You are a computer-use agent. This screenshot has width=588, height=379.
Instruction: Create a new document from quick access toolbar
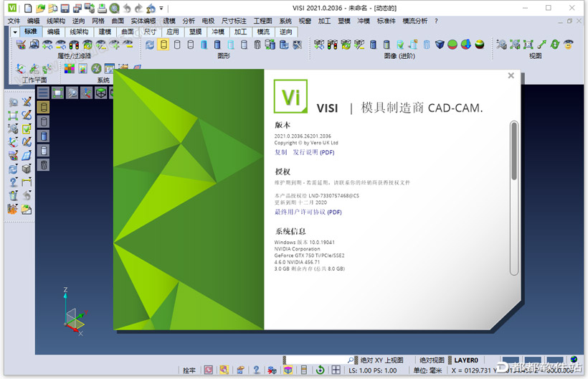pos(28,8)
